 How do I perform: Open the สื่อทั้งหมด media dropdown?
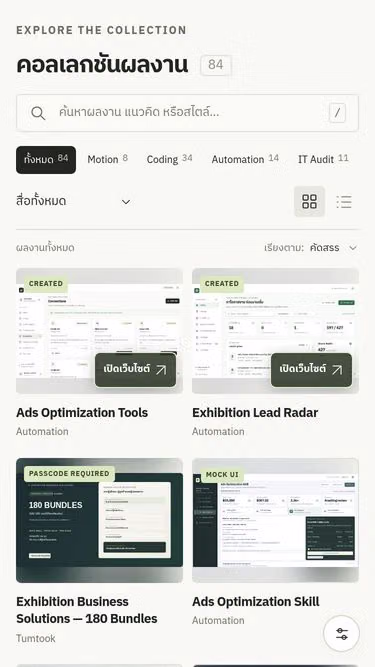click(74, 201)
